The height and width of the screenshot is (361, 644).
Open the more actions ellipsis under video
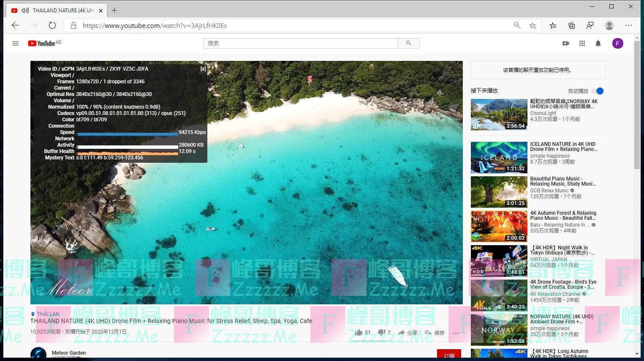click(455, 333)
